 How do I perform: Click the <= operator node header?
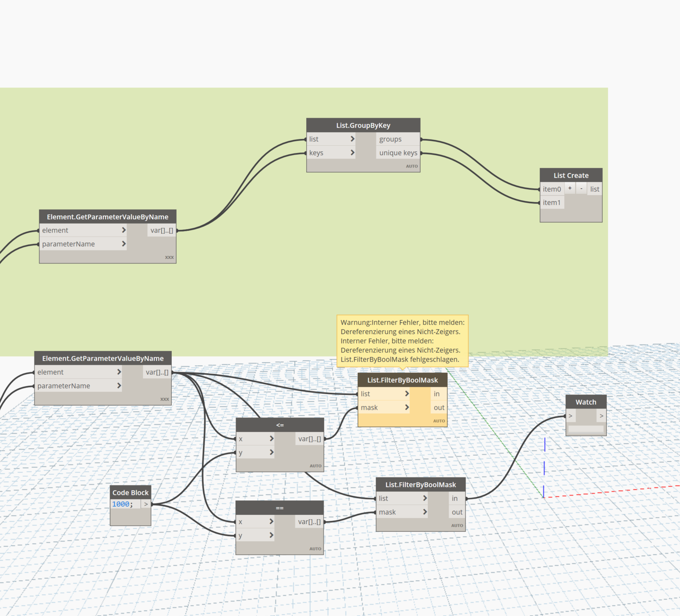pos(280,425)
